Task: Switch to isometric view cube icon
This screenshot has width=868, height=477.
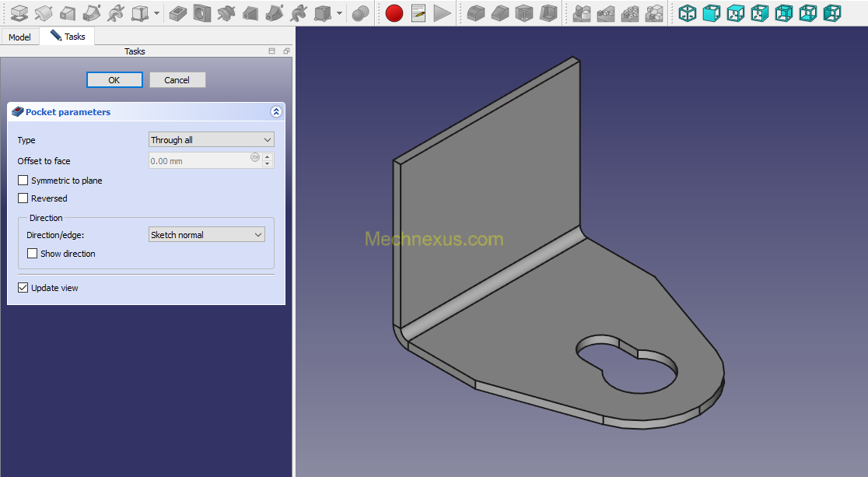Action: point(688,12)
